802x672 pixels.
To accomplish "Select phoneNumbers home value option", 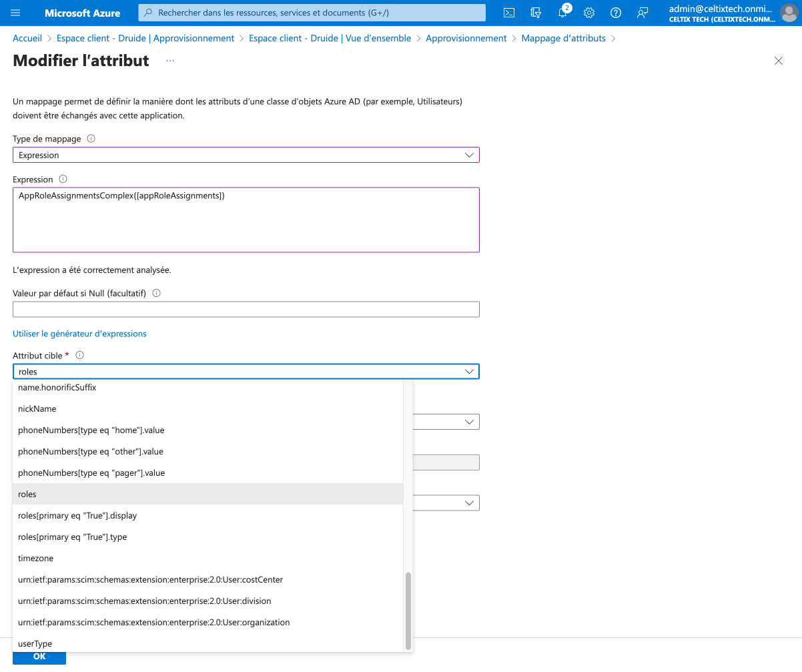I will (x=208, y=430).
